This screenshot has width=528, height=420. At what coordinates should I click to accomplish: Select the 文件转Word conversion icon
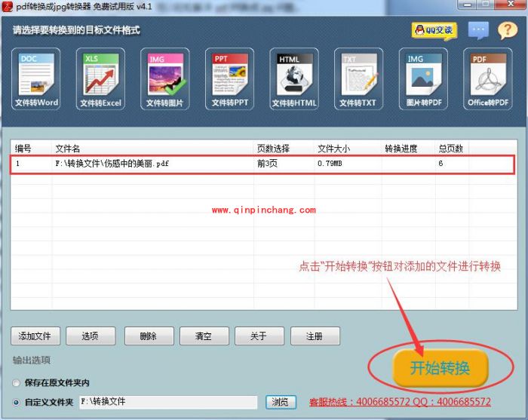(36, 78)
